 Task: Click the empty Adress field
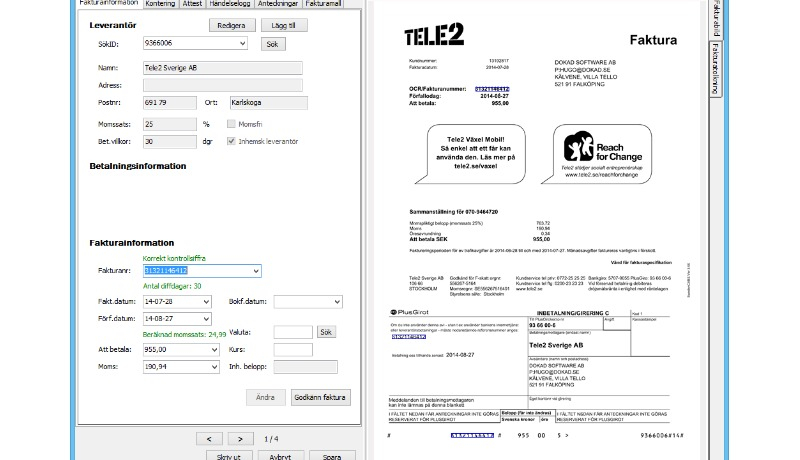point(222,85)
